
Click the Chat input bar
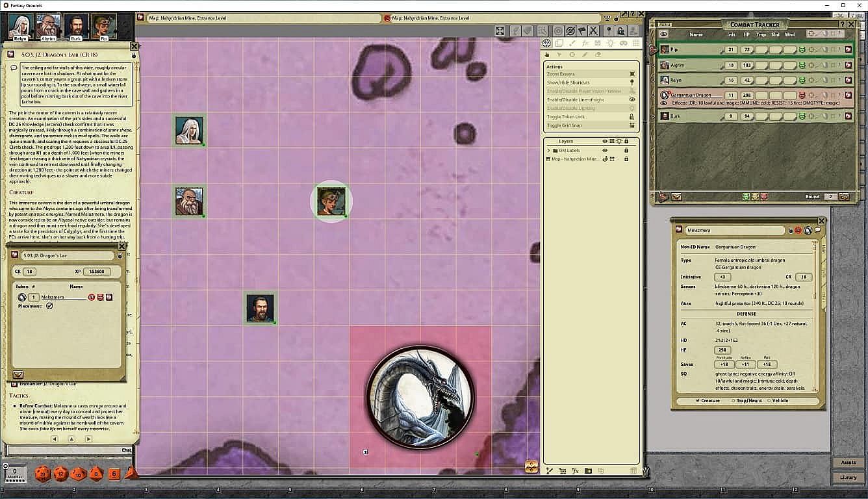pos(70,450)
